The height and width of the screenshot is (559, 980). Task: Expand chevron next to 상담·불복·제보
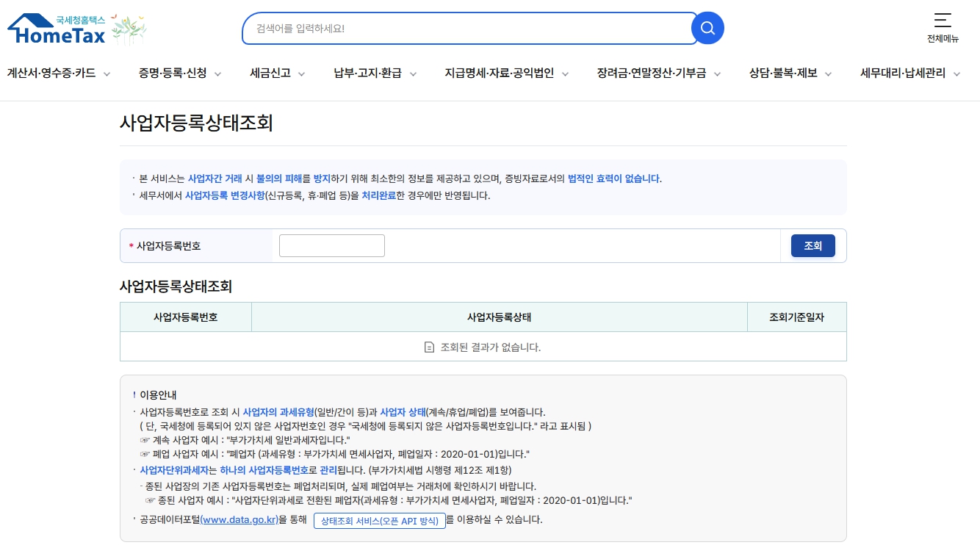tap(828, 74)
